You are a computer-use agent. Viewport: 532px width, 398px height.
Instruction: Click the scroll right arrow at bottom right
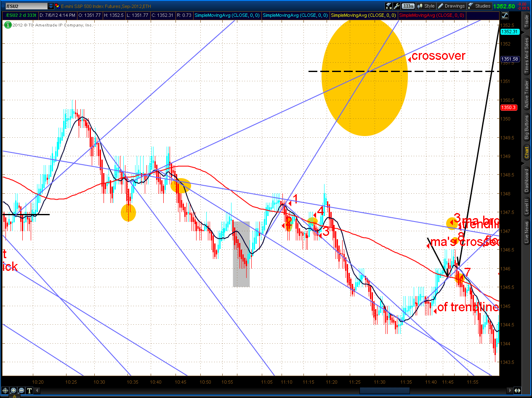(511, 390)
